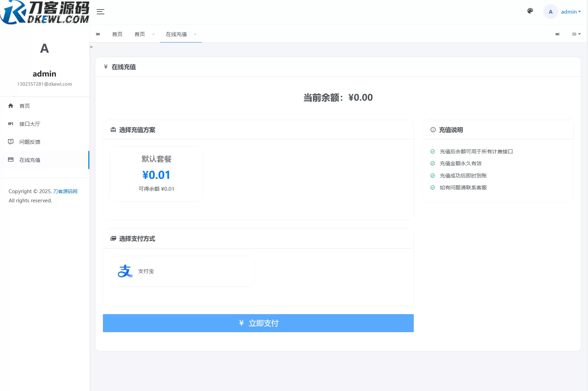Open the 刀客源码网 copyright link
This screenshot has height=391, width=588.
[x=66, y=191]
